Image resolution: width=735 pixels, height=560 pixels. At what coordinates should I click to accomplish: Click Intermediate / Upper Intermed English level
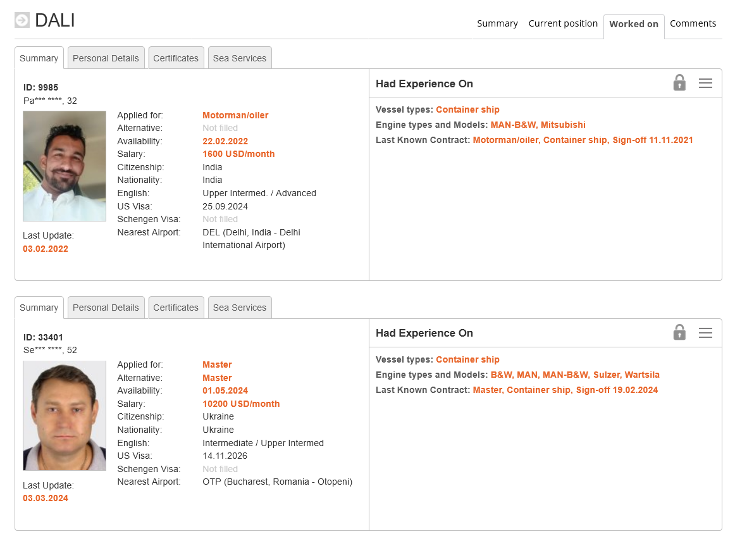pos(263,443)
